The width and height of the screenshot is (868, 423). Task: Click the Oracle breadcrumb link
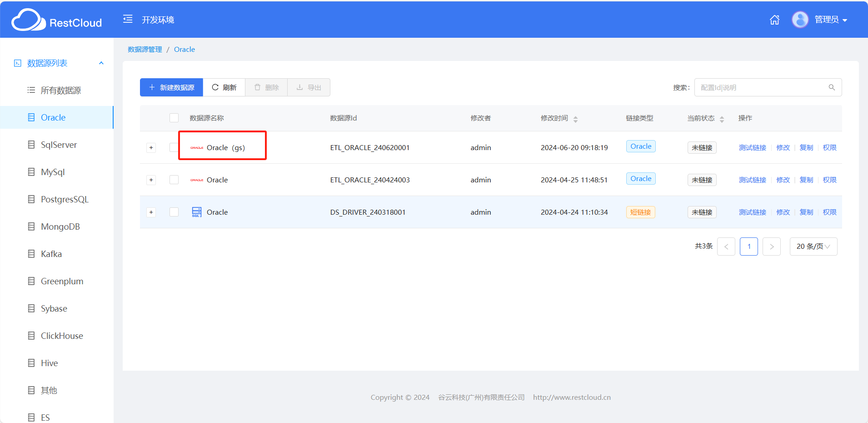tap(185, 49)
